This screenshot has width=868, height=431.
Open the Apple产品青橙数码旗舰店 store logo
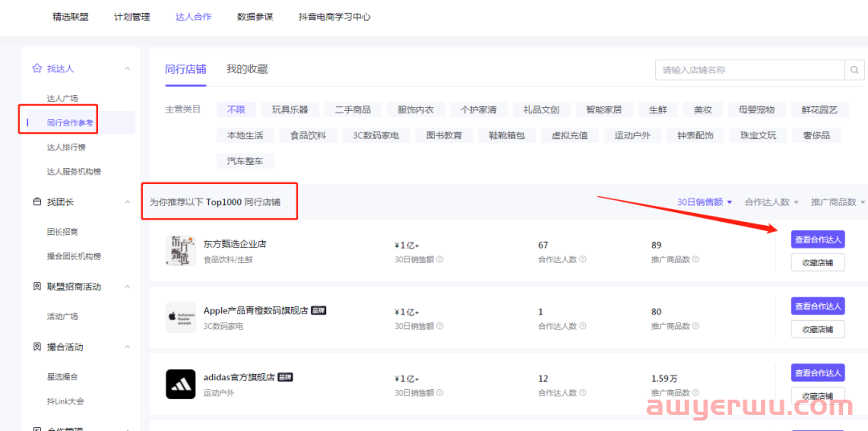[x=181, y=318]
